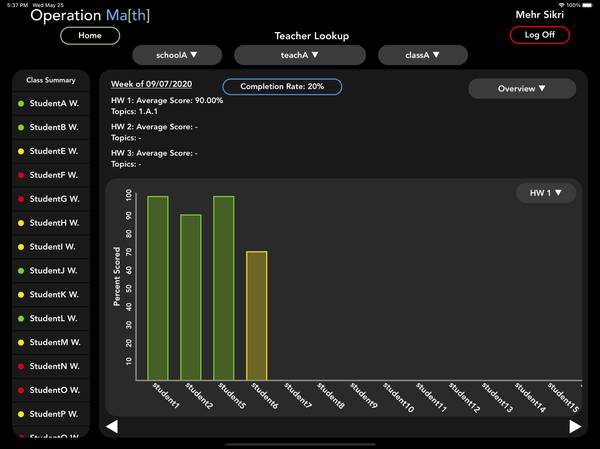Select StudentE W. yellow status dot
This screenshot has height=449, width=600.
click(21, 151)
